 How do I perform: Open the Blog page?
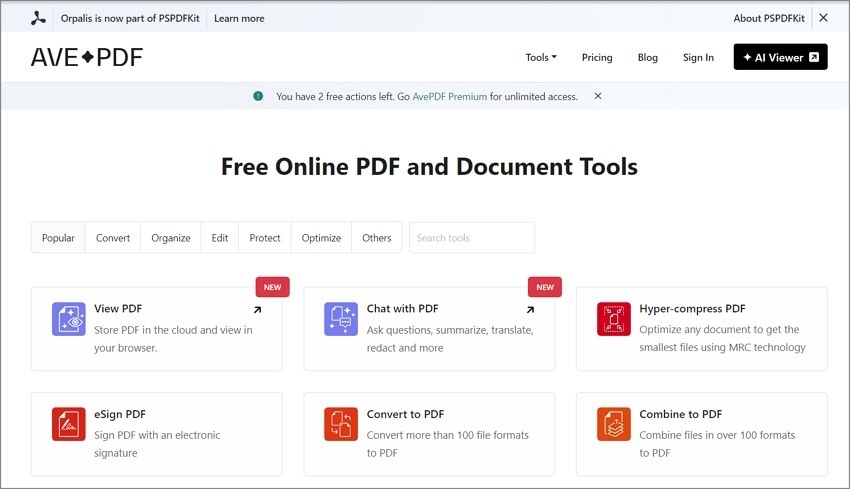pos(647,57)
